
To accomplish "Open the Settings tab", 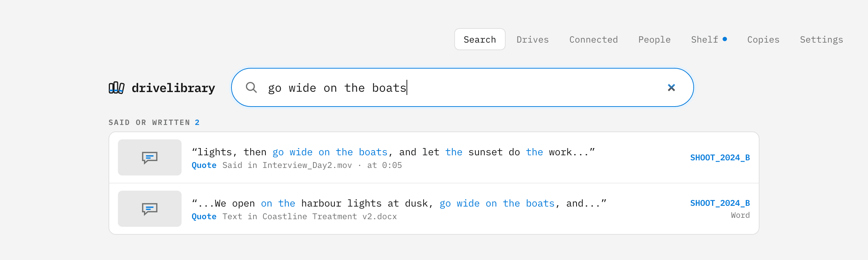I will point(822,39).
